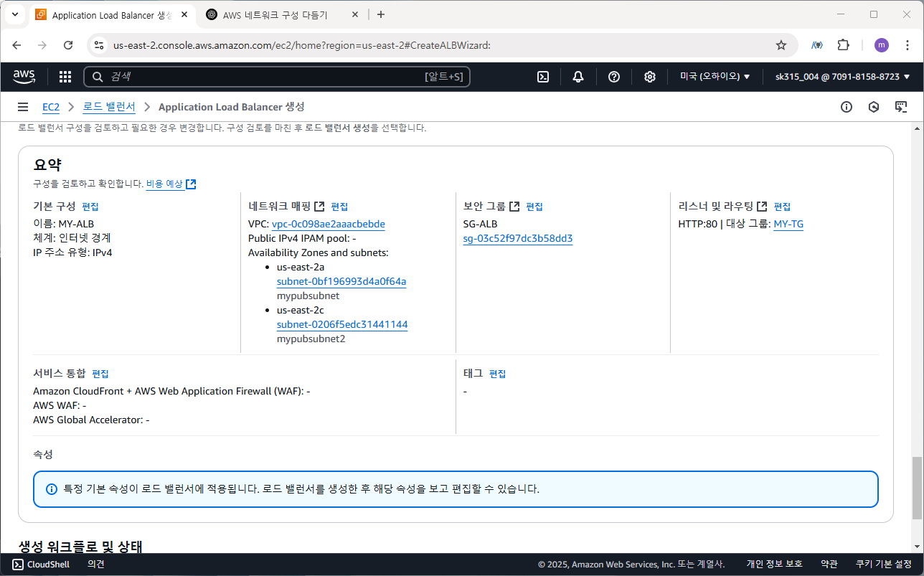Viewport: 924px width, 576px height.
Task: Edit 보안 그룹 section
Action: click(534, 207)
